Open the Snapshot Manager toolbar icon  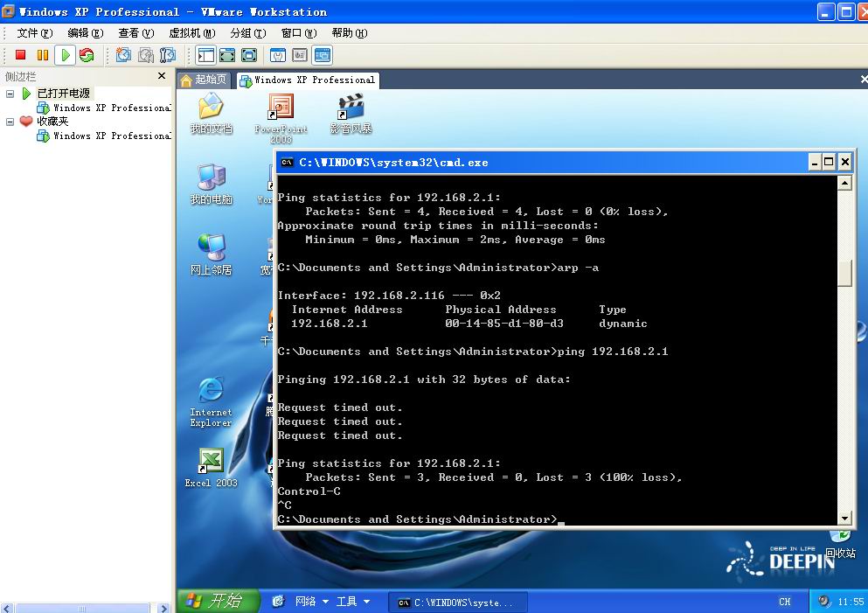pos(167,55)
